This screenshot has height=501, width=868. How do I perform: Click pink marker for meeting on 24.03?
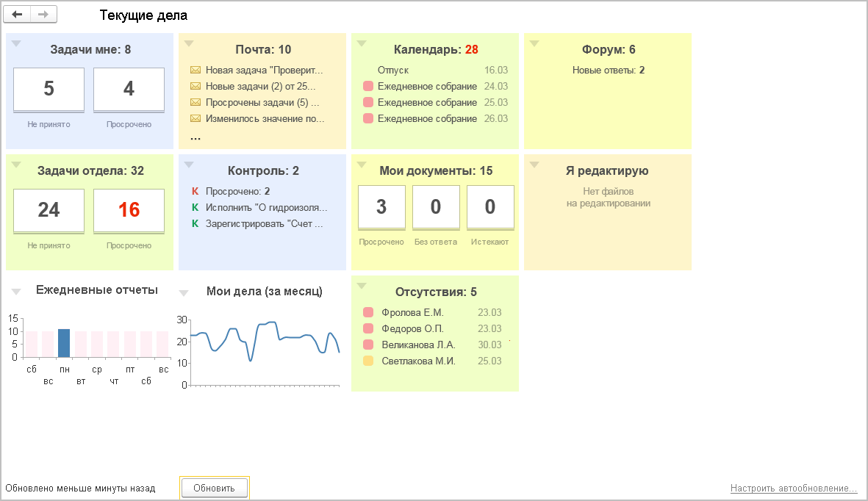(x=368, y=87)
